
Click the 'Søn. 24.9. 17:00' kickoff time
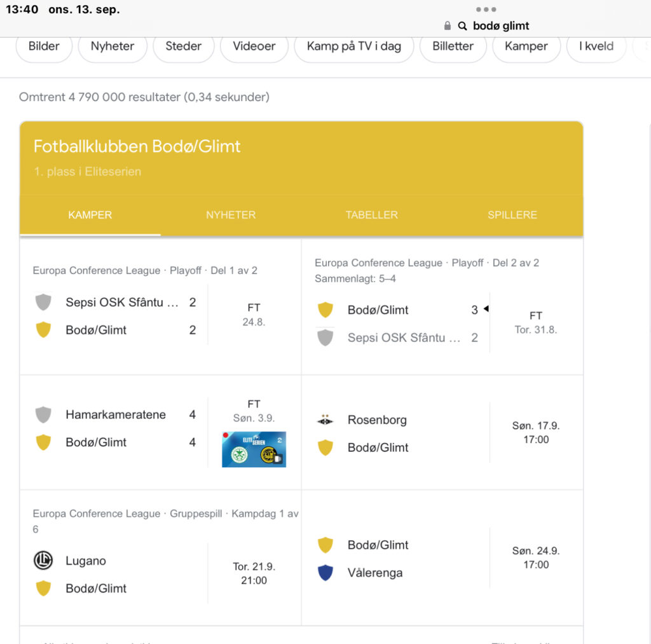[535, 558]
